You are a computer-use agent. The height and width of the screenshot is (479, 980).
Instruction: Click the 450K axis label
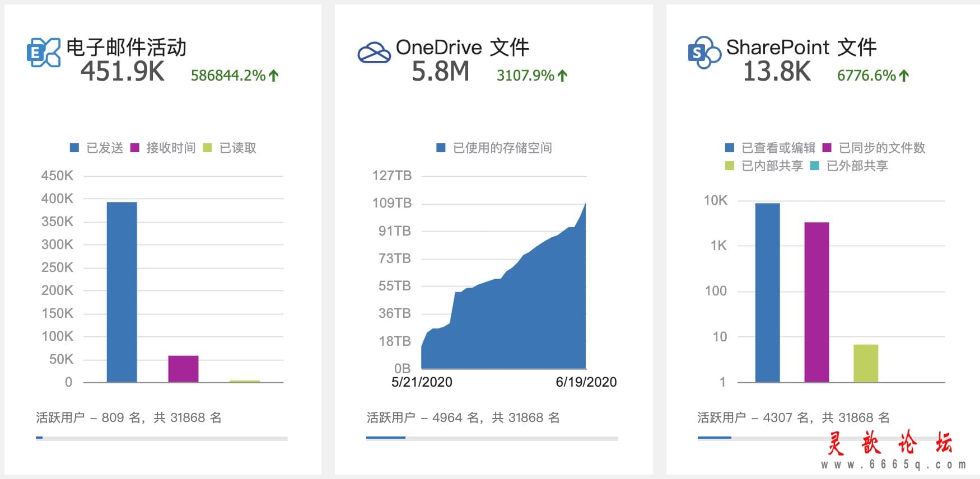pos(57,176)
